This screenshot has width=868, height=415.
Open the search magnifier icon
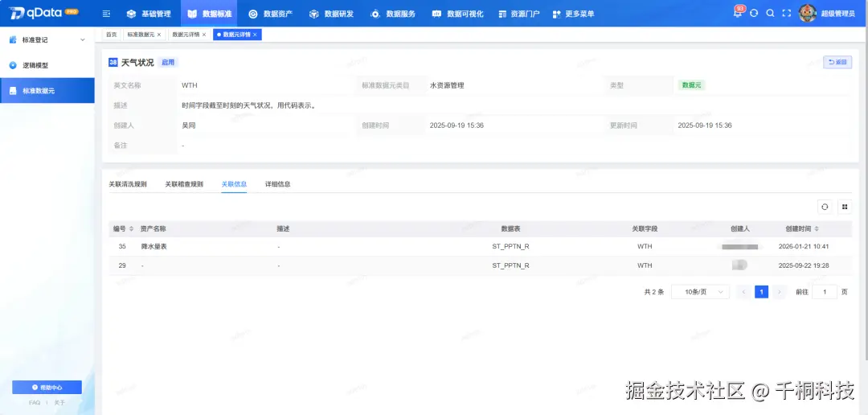click(770, 14)
